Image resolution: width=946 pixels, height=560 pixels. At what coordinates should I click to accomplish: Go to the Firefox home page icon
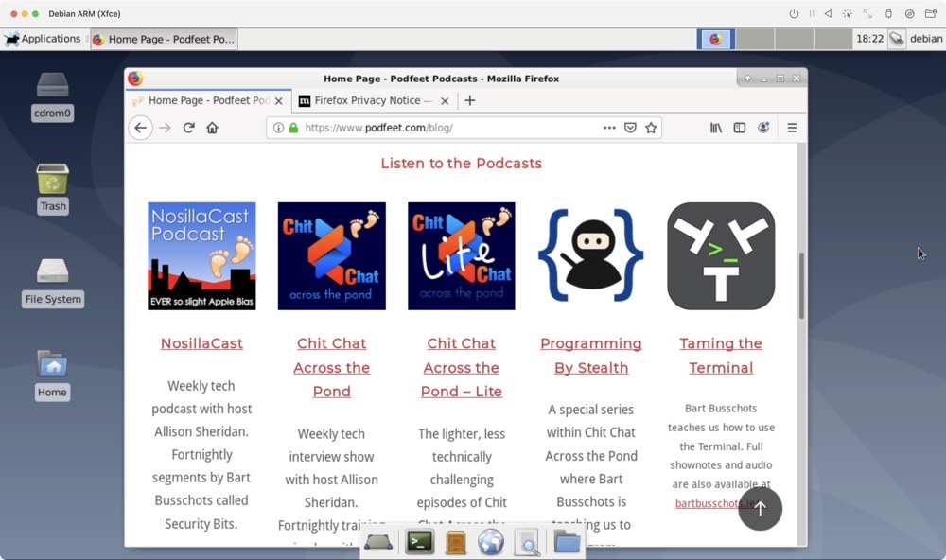coord(212,128)
